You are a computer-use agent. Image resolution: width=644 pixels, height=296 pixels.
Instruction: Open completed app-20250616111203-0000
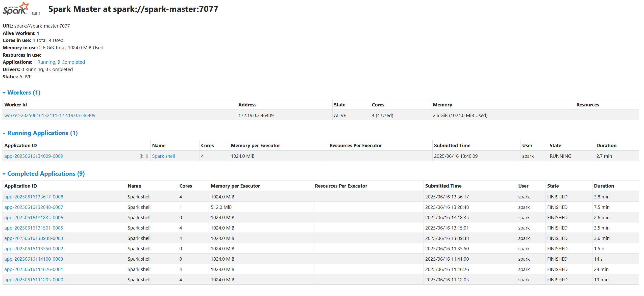pos(34,280)
